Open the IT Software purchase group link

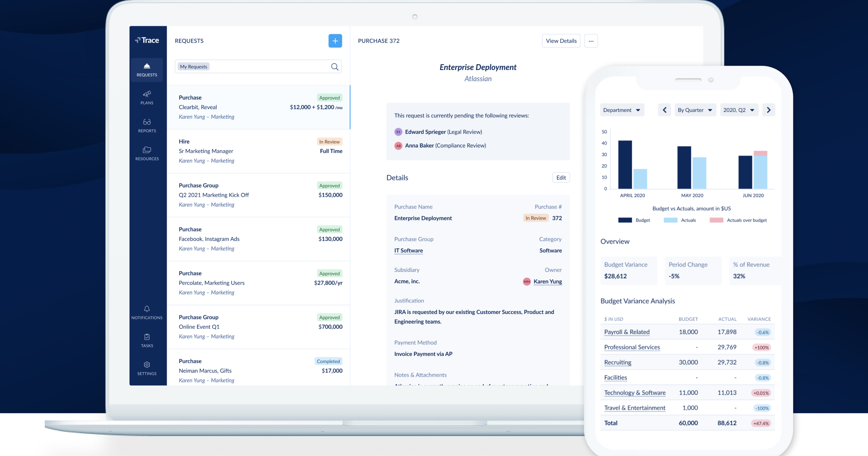[x=408, y=250]
